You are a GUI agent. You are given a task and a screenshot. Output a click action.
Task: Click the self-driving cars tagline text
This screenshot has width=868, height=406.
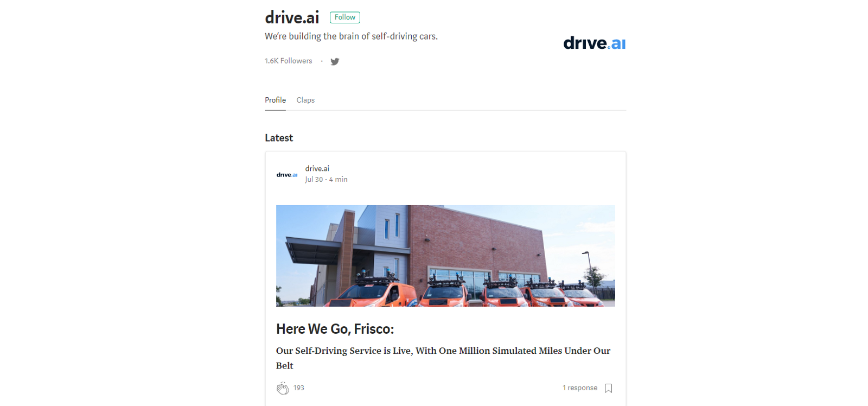[x=351, y=36]
